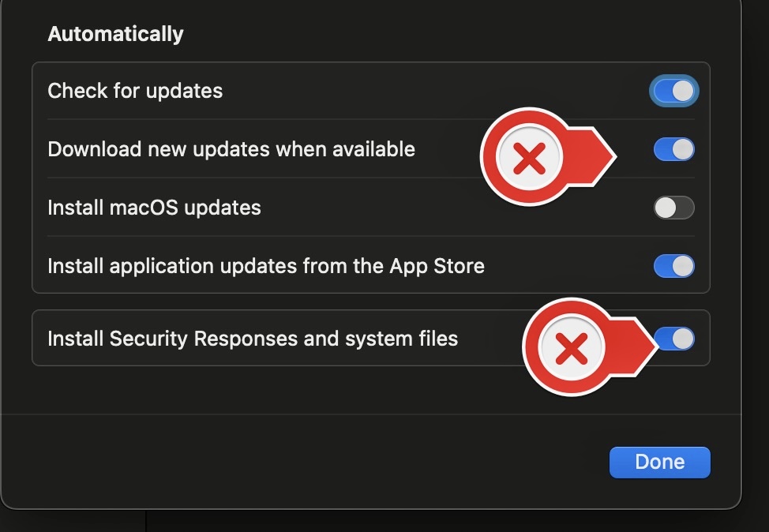Click the Install macOS updates label
This screenshot has height=532, width=769.
154,208
